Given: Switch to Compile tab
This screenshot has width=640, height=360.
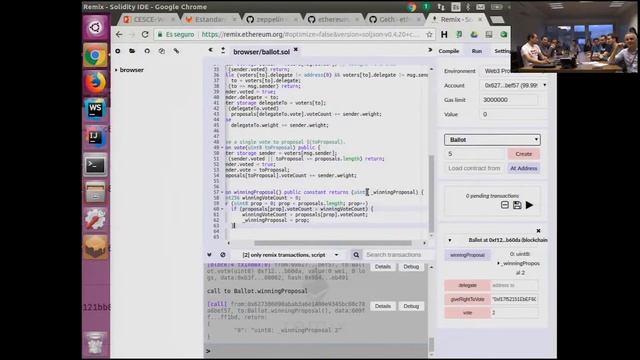Looking at the screenshot, I should [x=449, y=51].
